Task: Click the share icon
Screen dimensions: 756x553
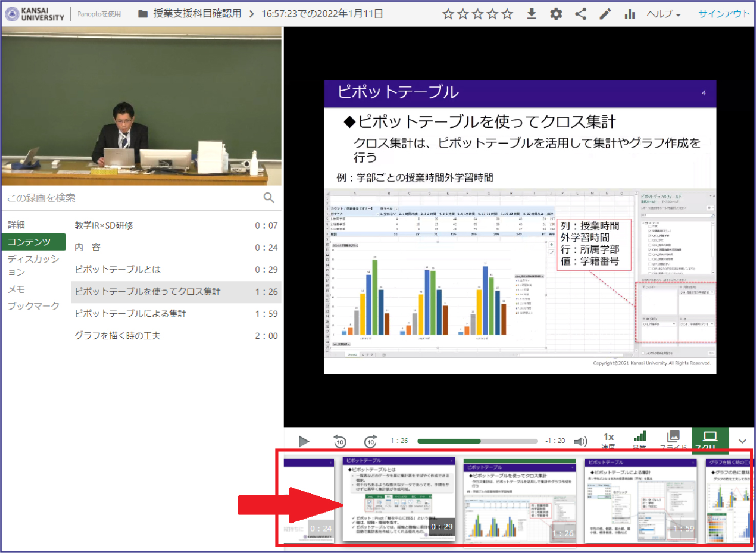Action: pos(581,14)
